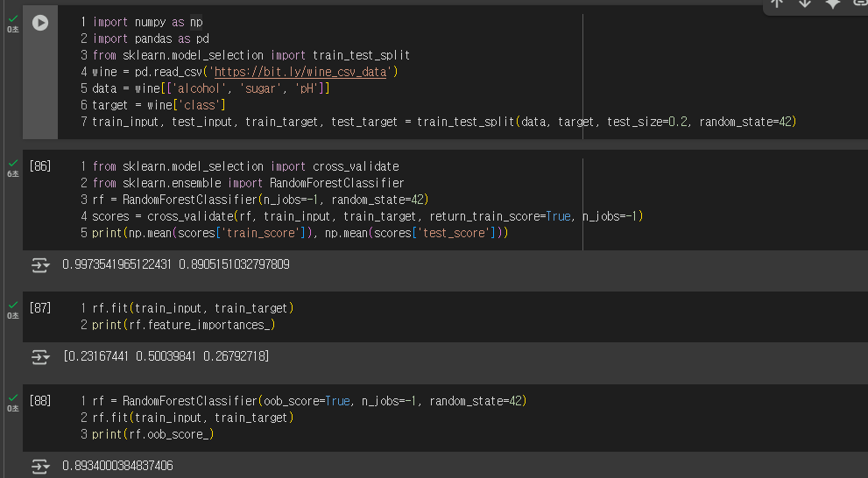Screen dimensions: 868x478
Task: Click the 0.8934000384837406 output text
Action: pyautogui.click(x=117, y=466)
